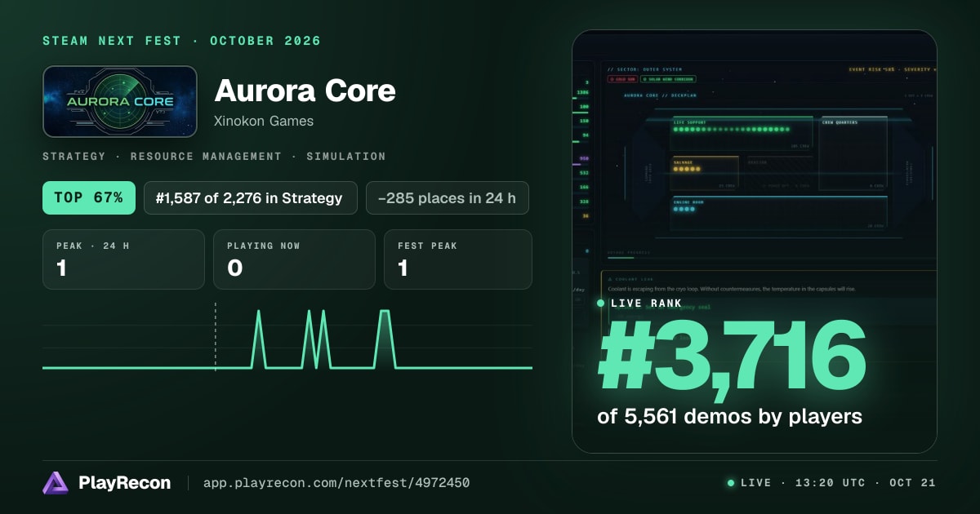Click the CREW QUARTERS room in the screenshot
Screen dimensions: 980x514
click(853, 155)
